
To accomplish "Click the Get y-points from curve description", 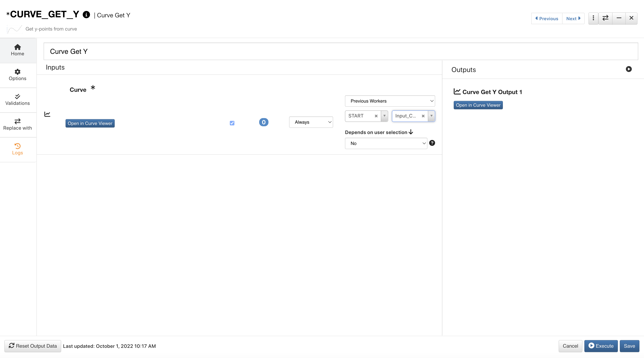I will click(51, 29).
